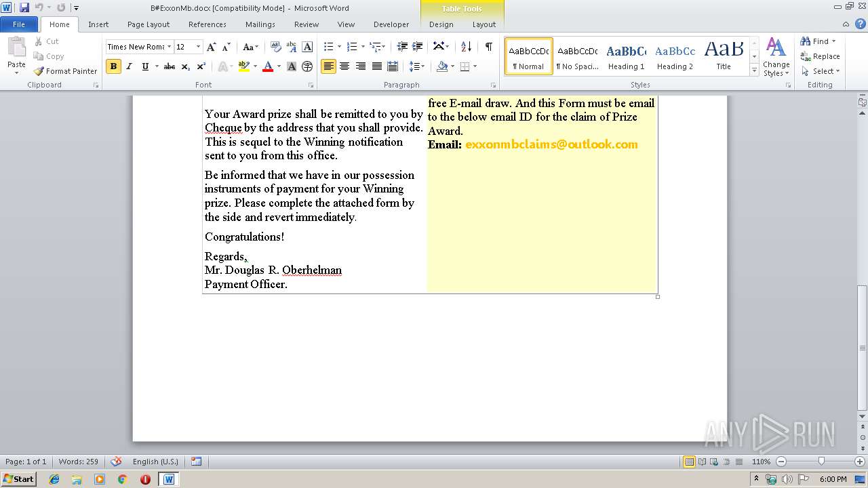
Task: Align text left
Action: (328, 66)
